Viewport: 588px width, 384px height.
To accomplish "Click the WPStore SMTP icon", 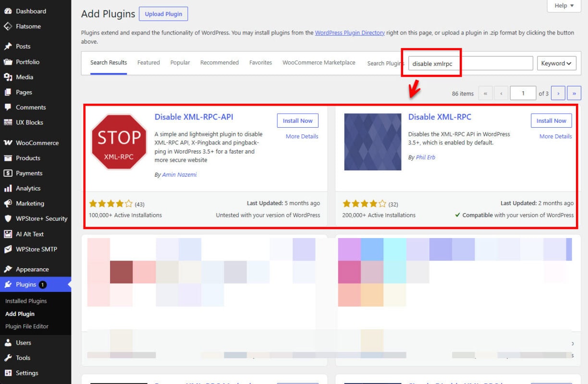I will [8, 249].
